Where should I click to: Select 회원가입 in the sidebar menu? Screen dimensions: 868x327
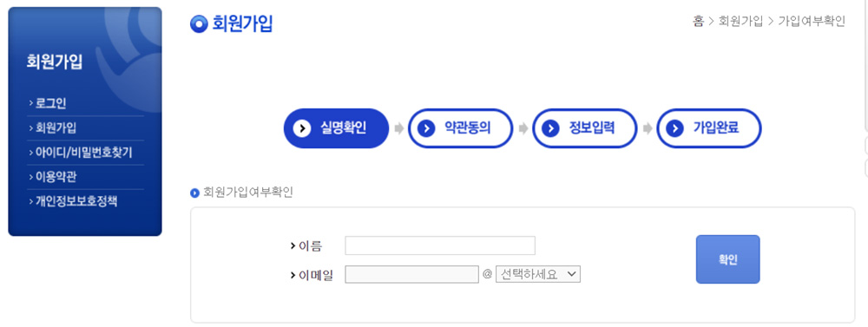coord(56,128)
